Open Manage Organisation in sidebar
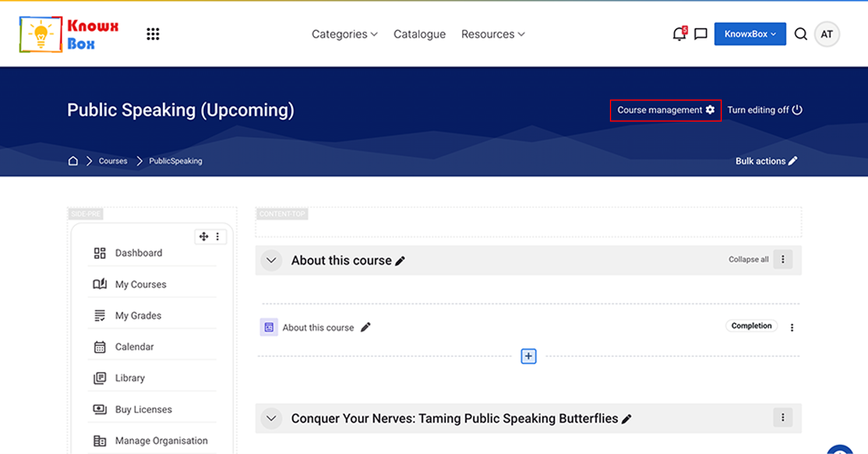 tap(161, 441)
